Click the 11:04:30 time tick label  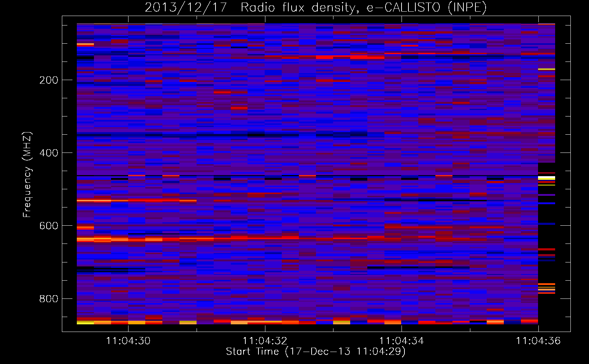pos(128,341)
